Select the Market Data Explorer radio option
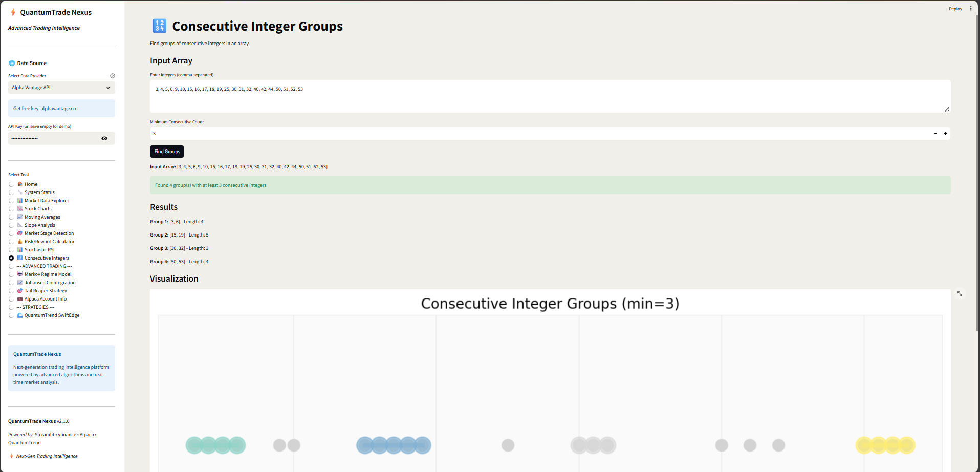Viewport: 980px width, 472px height. [x=11, y=201]
